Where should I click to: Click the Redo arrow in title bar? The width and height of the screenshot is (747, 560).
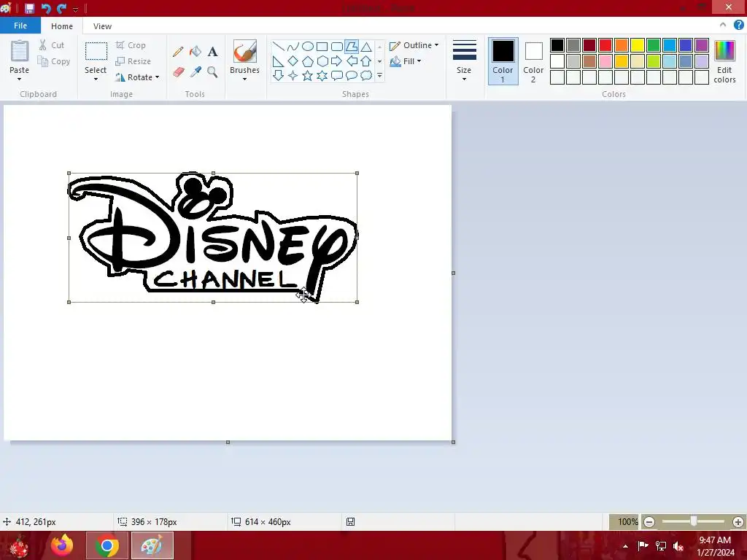[61, 8]
